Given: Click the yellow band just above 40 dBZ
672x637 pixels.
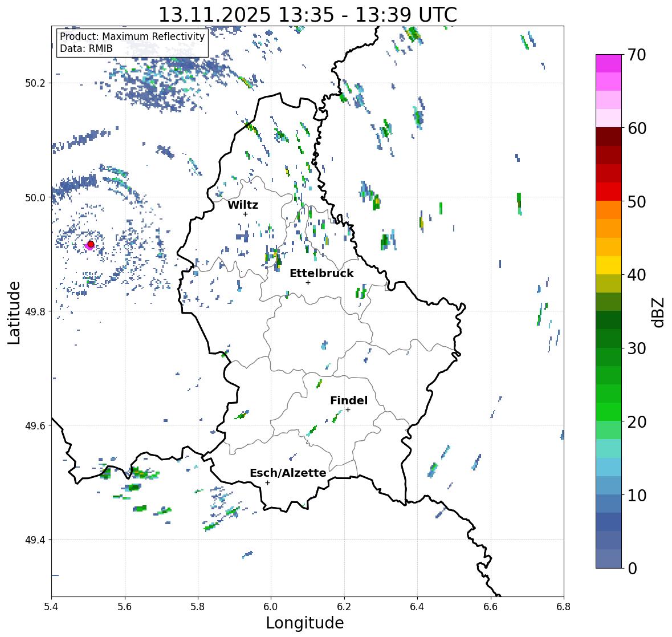Looking at the screenshot, I should [609, 265].
